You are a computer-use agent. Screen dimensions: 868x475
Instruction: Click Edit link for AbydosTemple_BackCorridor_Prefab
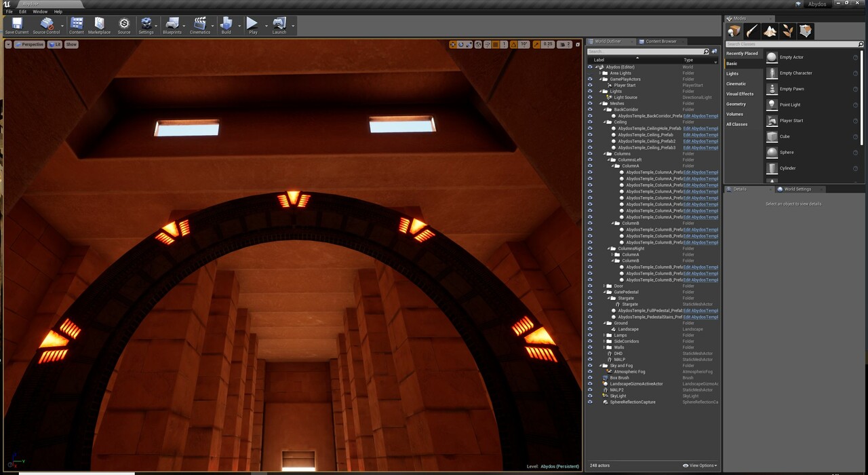(x=701, y=116)
